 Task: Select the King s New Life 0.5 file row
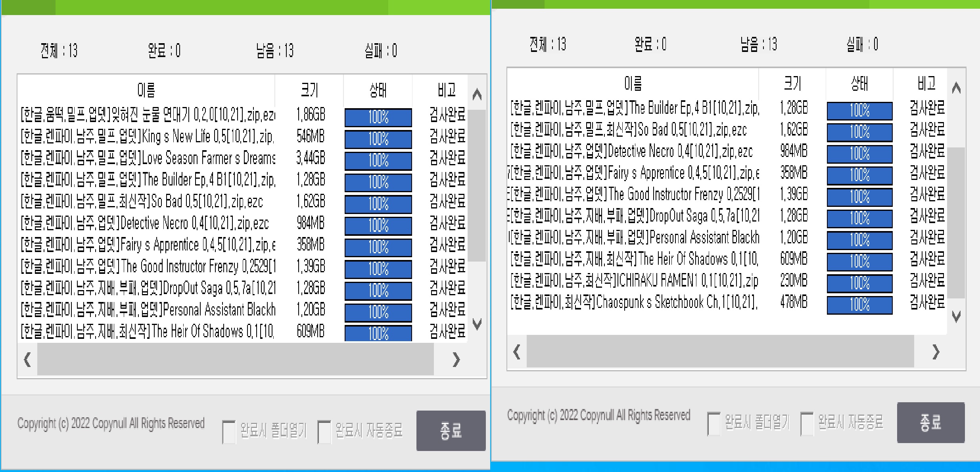tap(147, 137)
